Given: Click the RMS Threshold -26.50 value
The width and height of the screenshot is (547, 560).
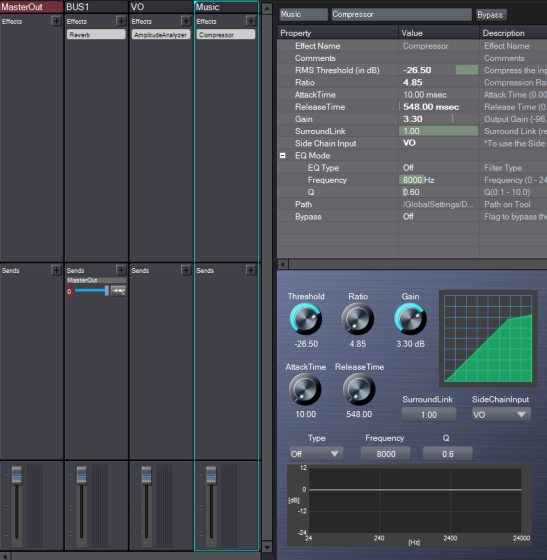Looking at the screenshot, I should [x=438, y=70].
